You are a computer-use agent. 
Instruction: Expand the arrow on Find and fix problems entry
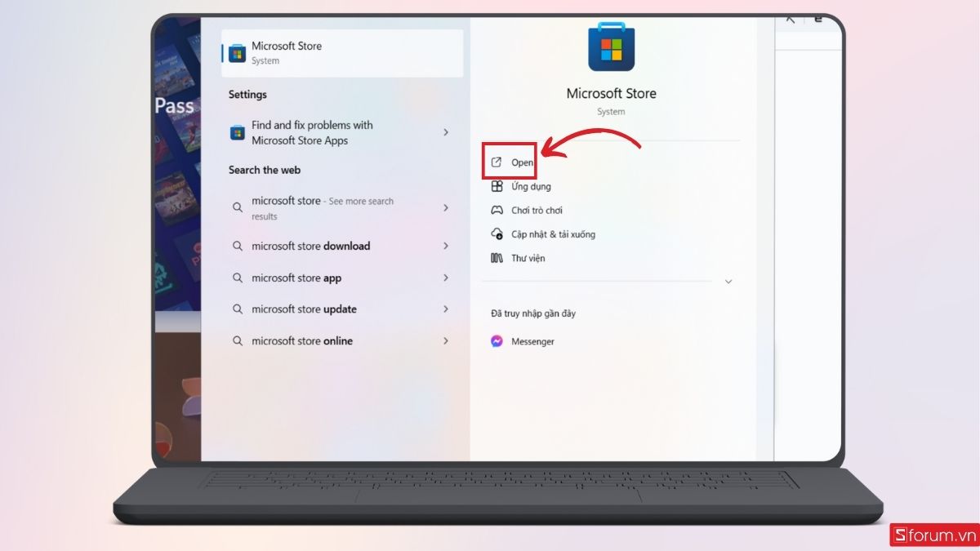point(446,132)
